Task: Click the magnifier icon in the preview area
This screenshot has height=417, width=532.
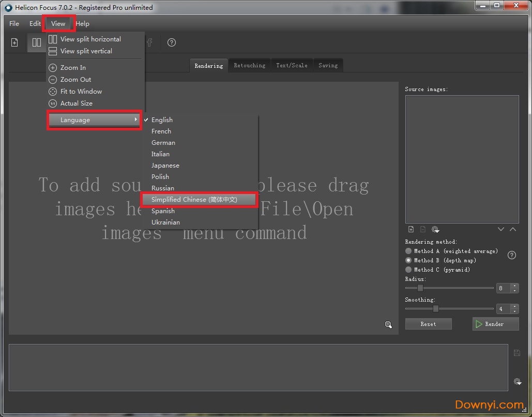Action: 388,325
